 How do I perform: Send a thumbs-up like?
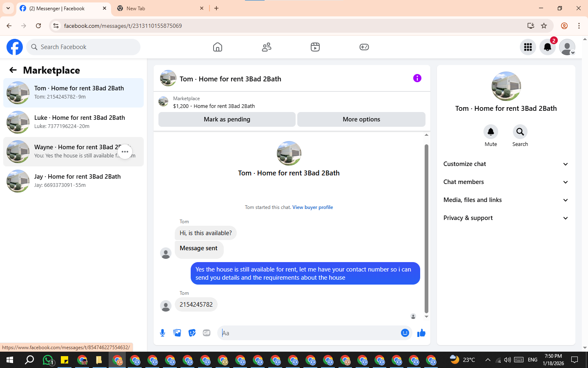tap(421, 333)
